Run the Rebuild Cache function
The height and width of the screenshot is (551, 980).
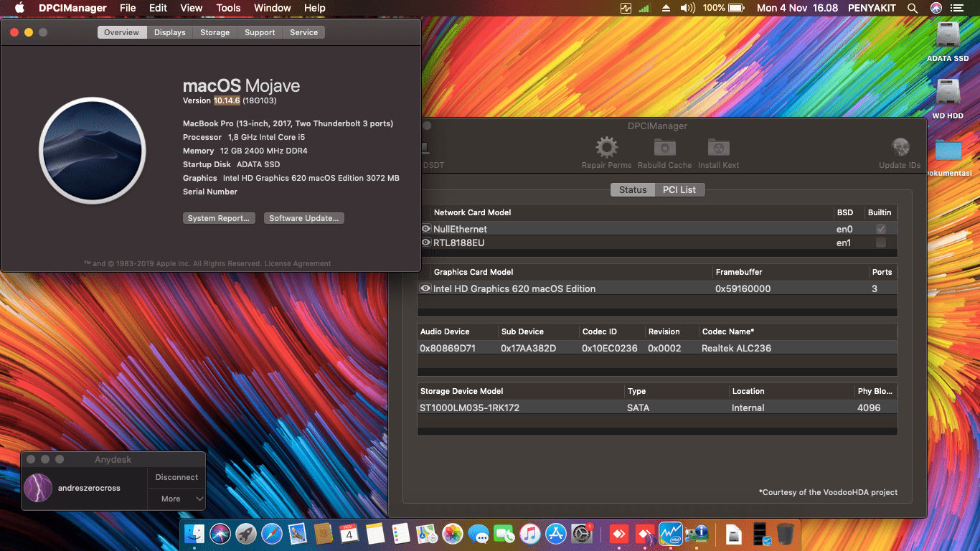(x=664, y=148)
